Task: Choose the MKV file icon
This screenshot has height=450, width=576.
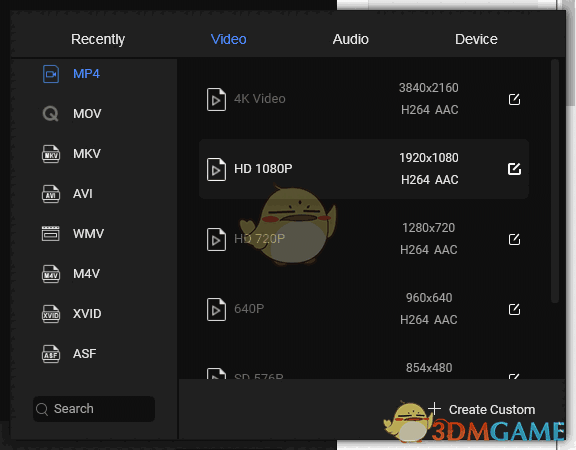Action: 51,154
